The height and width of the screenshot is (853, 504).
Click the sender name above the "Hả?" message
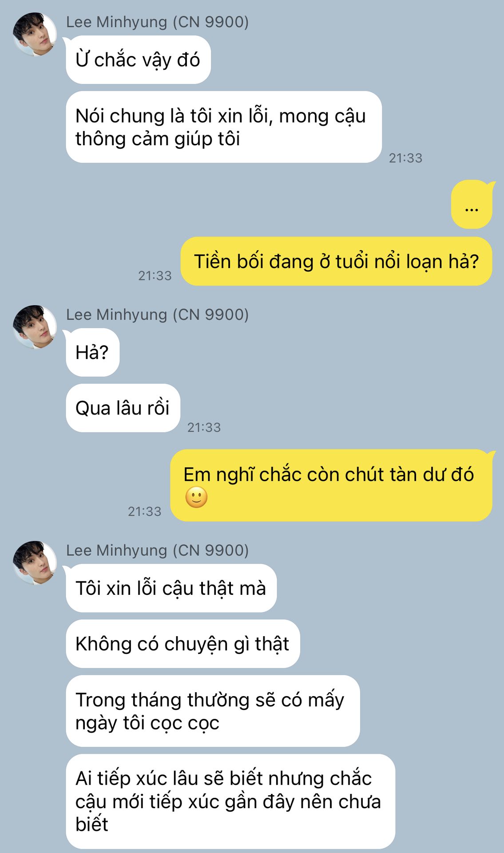click(x=157, y=315)
